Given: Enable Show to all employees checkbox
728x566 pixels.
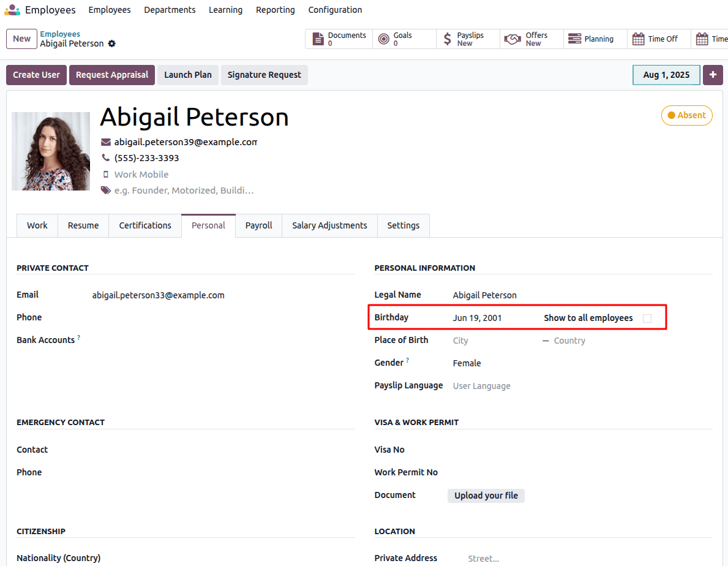Looking at the screenshot, I should [647, 319].
